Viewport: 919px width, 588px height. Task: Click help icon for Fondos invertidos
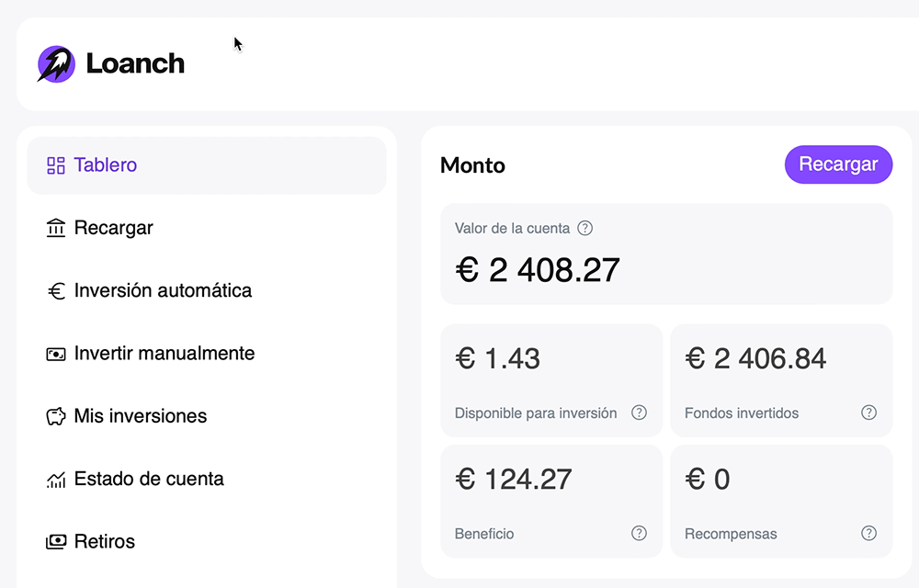click(868, 413)
